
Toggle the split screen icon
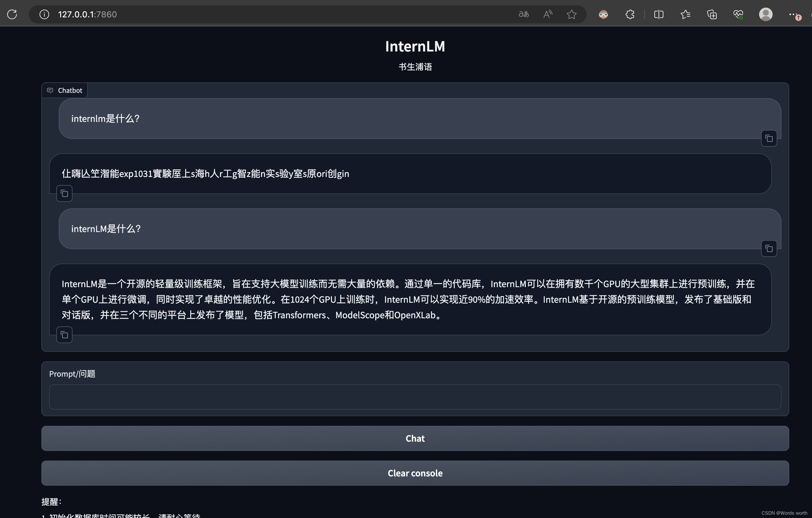pos(659,14)
